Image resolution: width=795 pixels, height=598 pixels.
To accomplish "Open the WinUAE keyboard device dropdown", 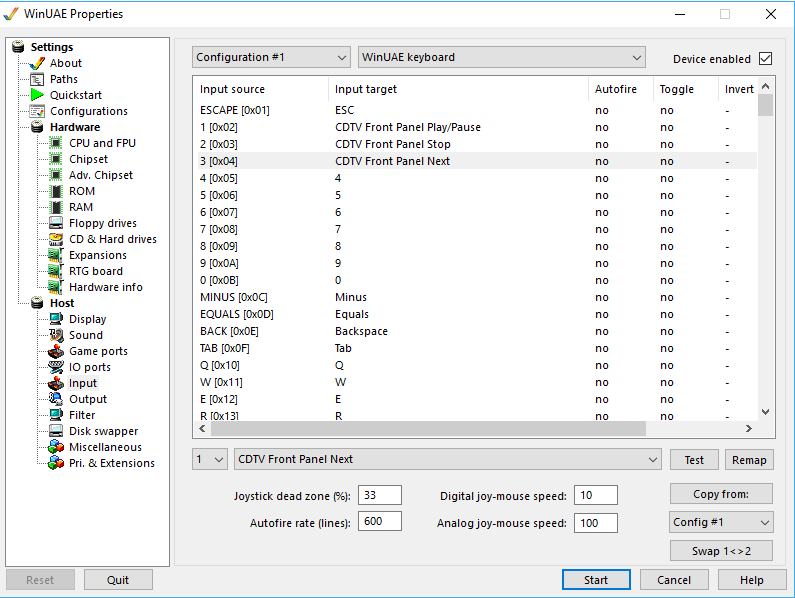I will [x=501, y=57].
